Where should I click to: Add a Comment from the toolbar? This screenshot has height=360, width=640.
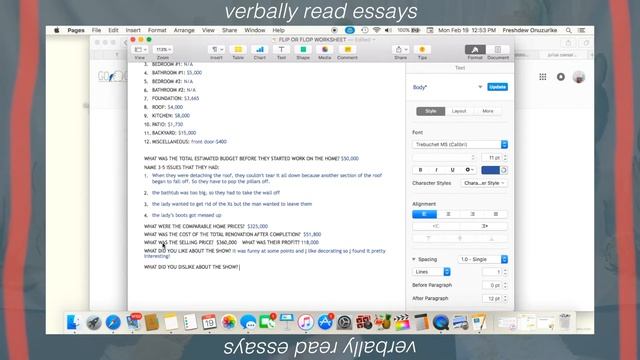click(347, 49)
